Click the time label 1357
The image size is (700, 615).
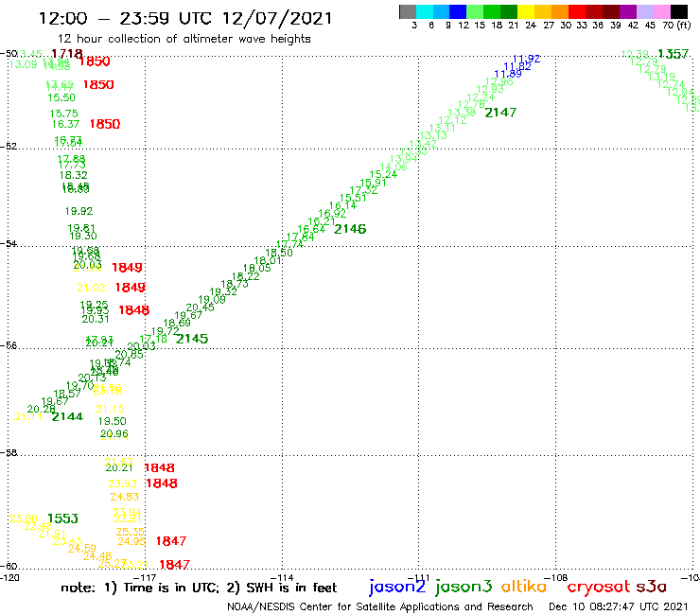[673, 54]
